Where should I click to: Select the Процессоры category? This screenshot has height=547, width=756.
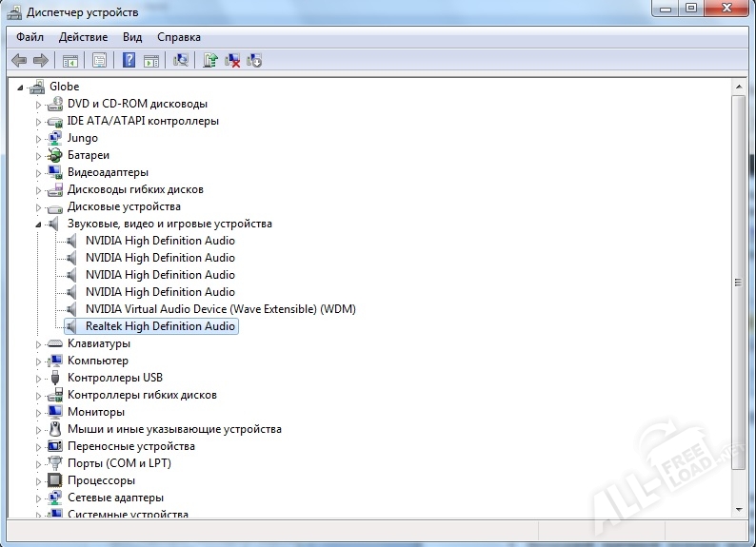point(100,480)
